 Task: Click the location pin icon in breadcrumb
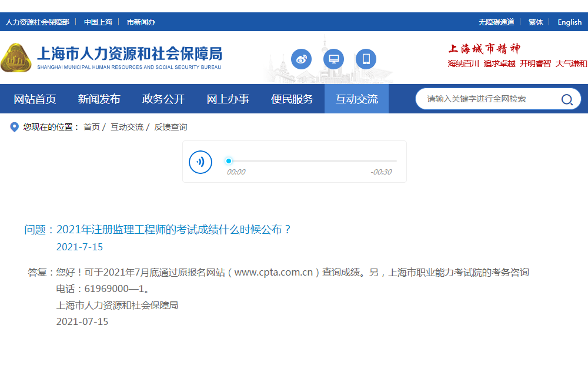pos(15,127)
